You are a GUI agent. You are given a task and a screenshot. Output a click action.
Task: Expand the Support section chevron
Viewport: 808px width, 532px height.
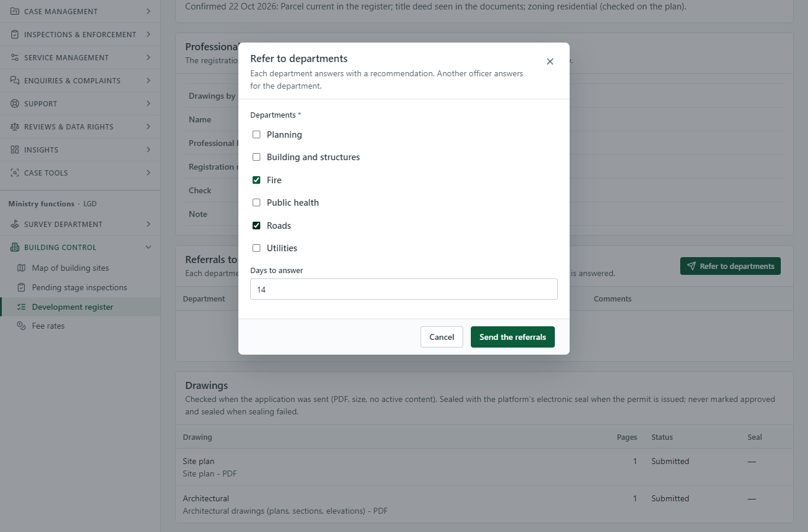(x=148, y=103)
